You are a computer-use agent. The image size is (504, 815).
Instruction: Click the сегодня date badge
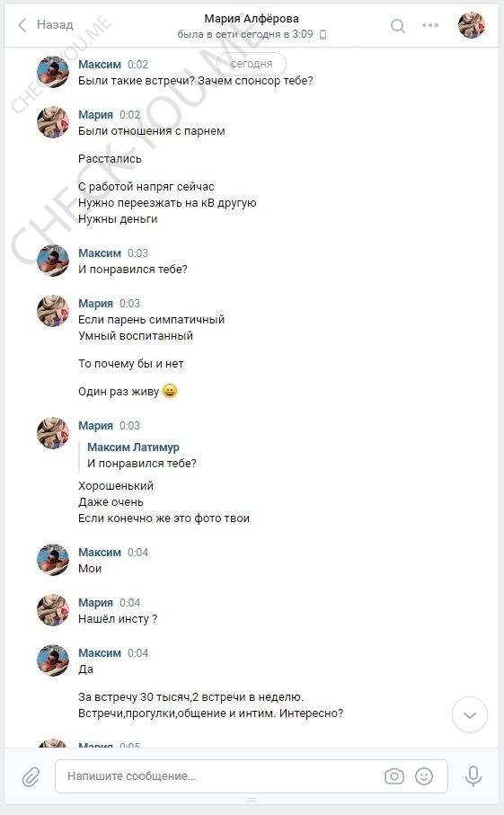pos(252,64)
